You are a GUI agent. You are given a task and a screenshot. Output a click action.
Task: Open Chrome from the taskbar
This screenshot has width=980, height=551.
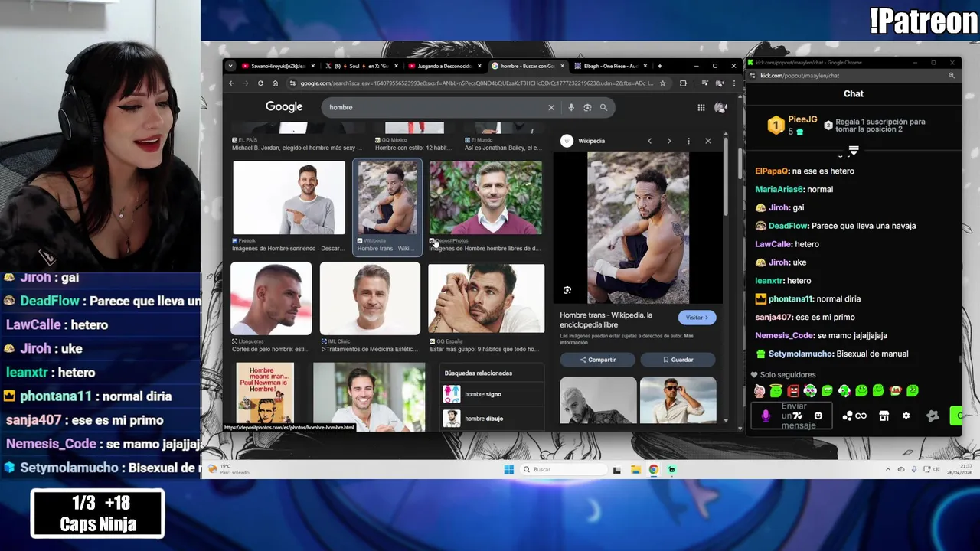point(654,469)
